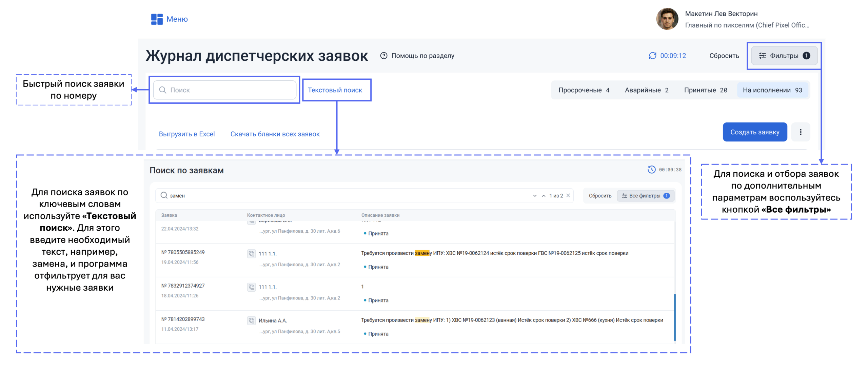Viewport: 868px width, 369px height.
Task: Click the history clock icon 00:00:38
Action: (651, 170)
